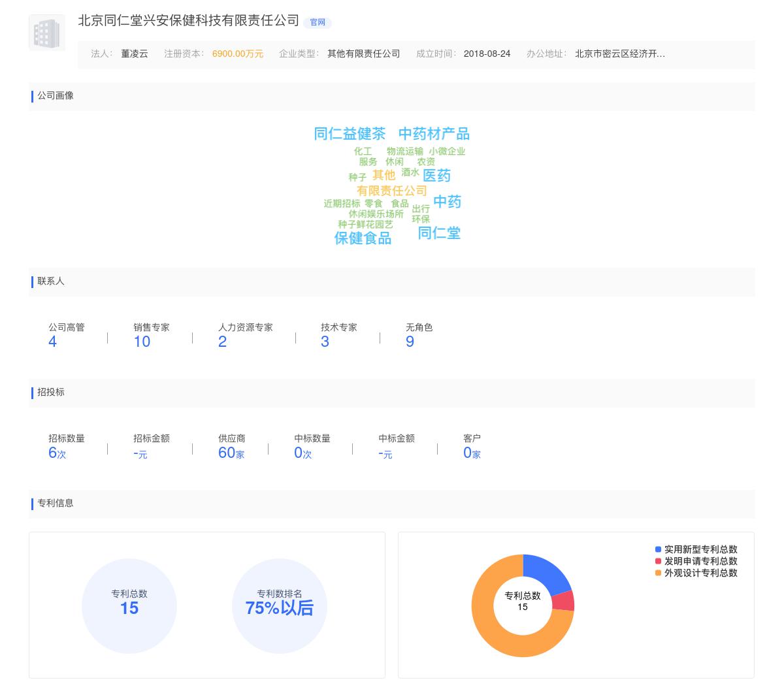Click the 种子 word cloud tag

357,177
